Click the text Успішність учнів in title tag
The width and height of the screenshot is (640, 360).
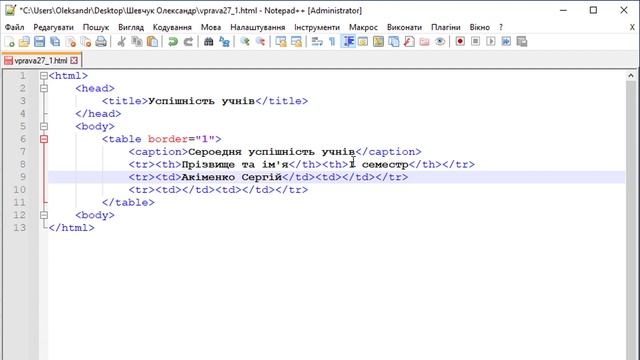(x=201, y=101)
